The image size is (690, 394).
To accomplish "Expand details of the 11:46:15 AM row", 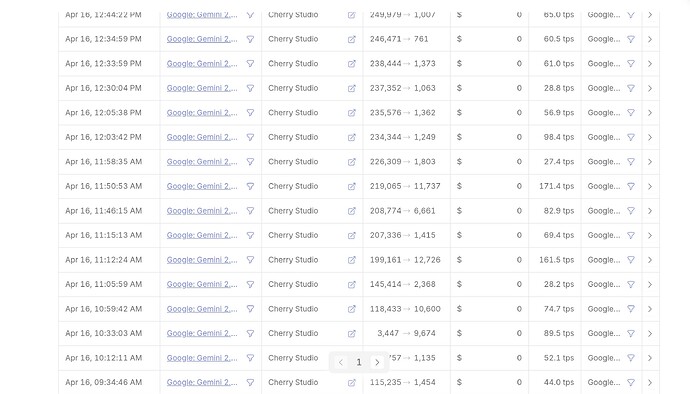I will click(x=650, y=211).
